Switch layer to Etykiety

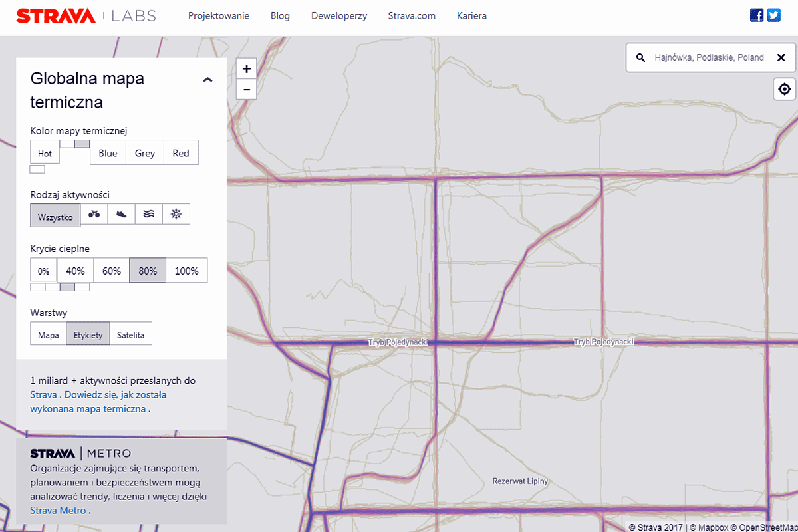(x=88, y=334)
